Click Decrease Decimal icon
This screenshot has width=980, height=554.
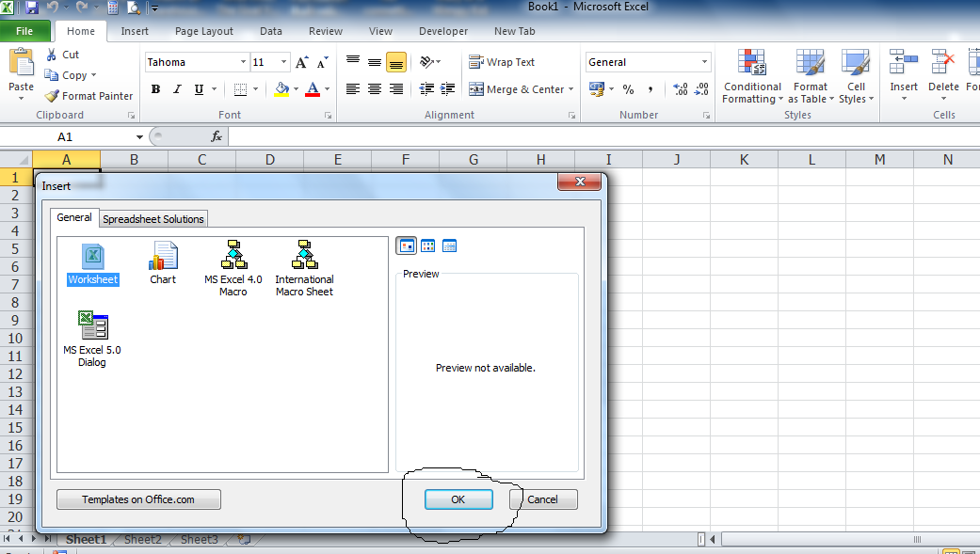point(701,89)
